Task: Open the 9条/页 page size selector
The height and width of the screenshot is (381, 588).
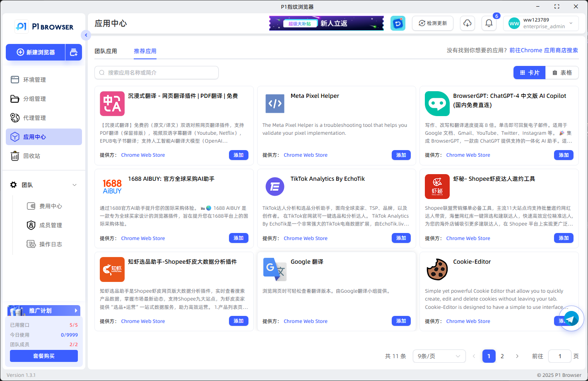Action: coord(439,356)
